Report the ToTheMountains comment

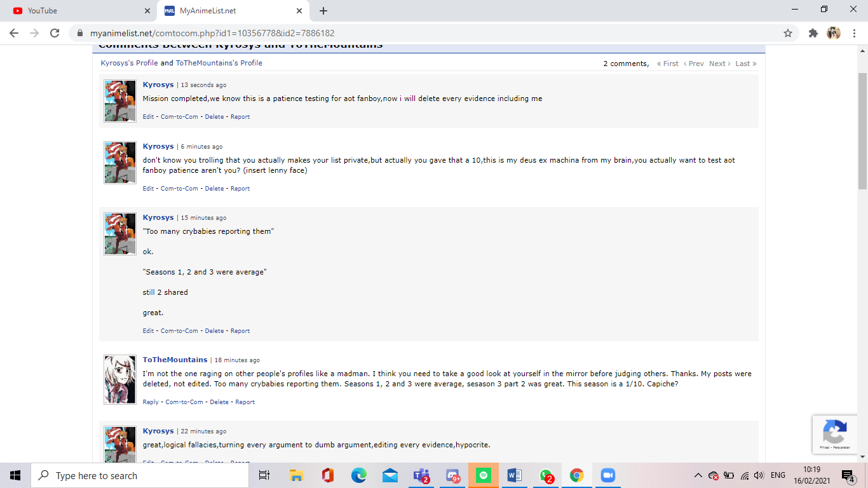[245, 402]
